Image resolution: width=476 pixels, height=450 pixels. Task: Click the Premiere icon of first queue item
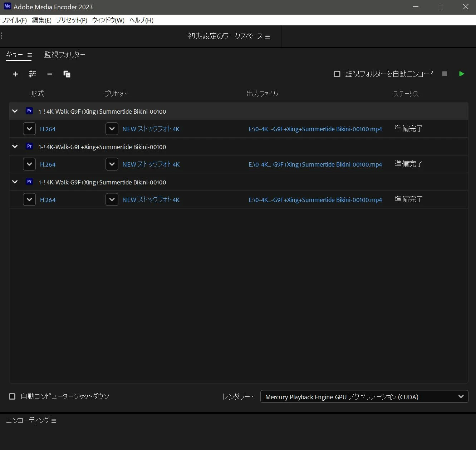29,111
